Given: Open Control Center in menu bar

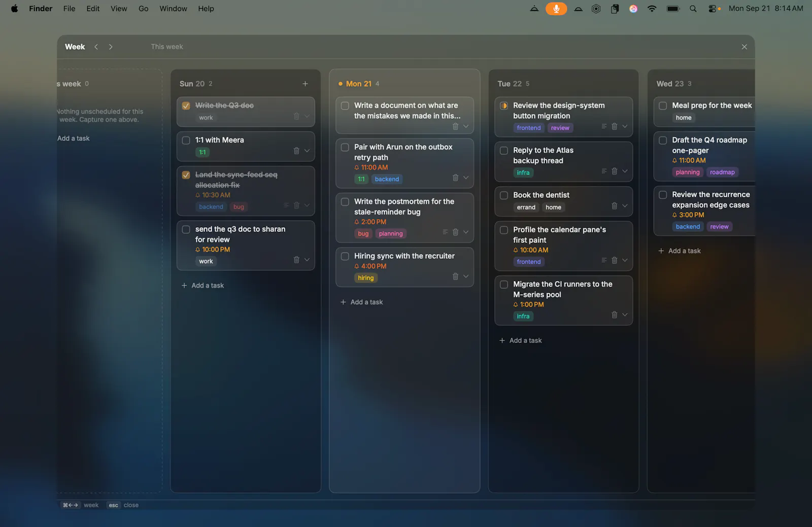Looking at the screenshot, I should point(713,9).
